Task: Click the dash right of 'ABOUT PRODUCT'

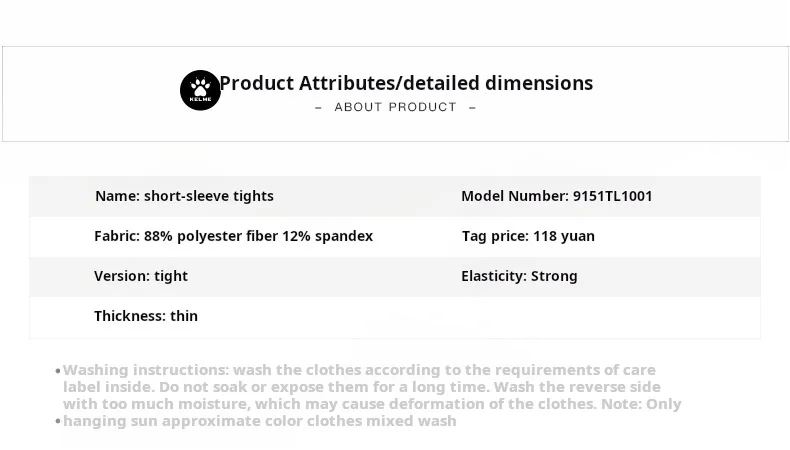Action: pos(472,107)
